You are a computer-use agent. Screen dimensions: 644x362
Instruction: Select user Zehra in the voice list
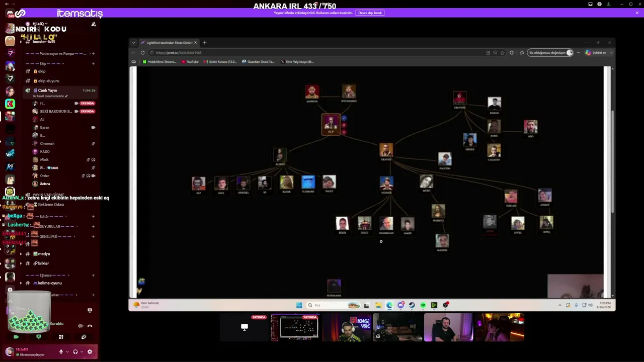coord(45,184)
